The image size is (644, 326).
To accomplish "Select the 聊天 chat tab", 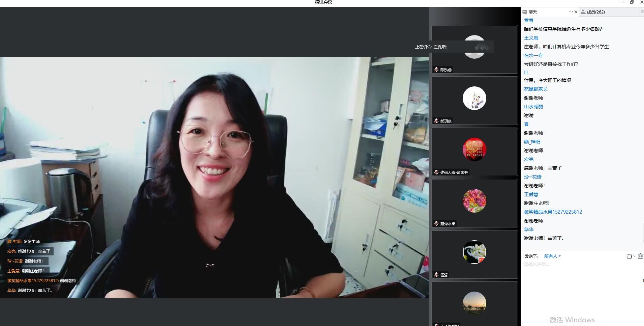I will point(532,12).
